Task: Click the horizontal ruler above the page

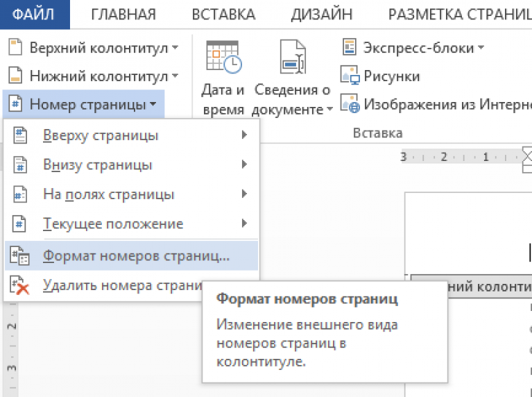Action: pos(458,157)
